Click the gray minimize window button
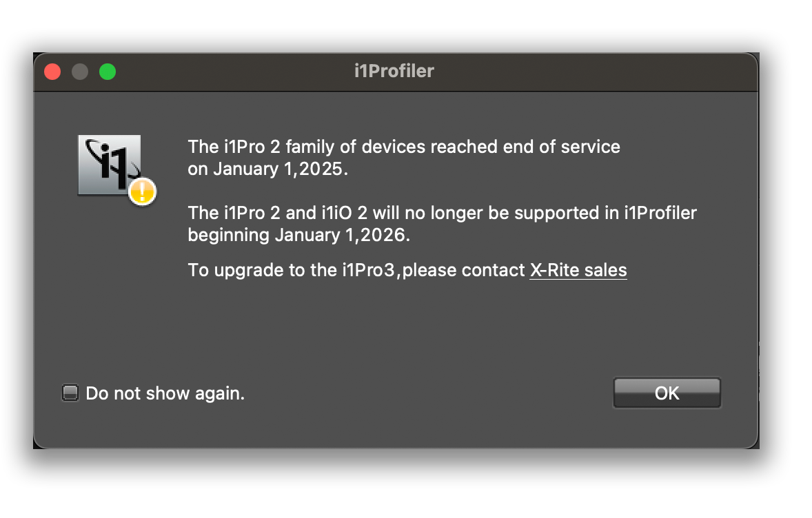Viewport: 812px width, 518px height. coord(80,72)
